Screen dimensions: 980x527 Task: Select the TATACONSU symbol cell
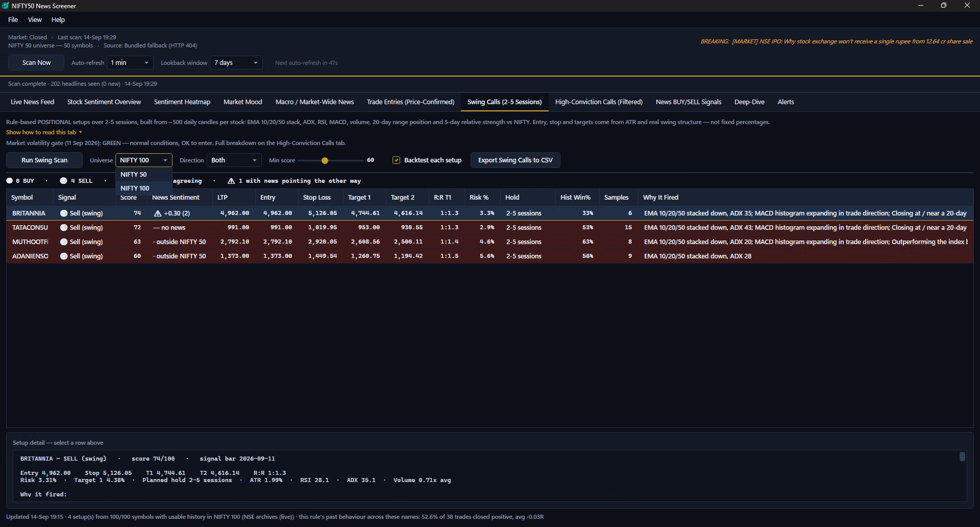point(30,228)
